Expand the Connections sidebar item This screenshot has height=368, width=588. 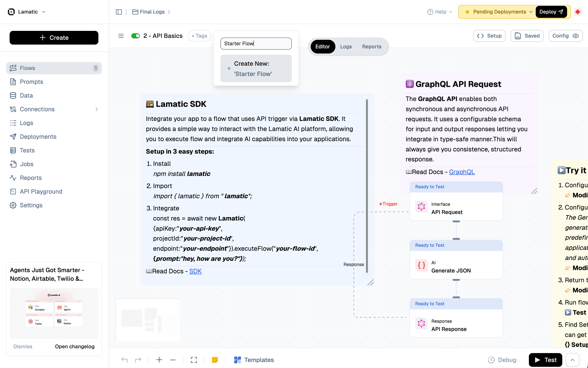tap(97, 109)
